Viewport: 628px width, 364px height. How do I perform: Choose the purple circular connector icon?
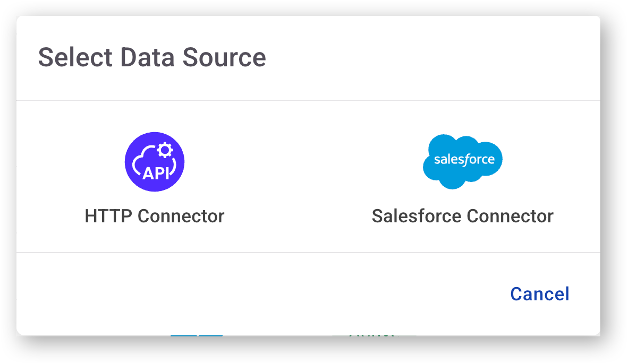(154, 161)
